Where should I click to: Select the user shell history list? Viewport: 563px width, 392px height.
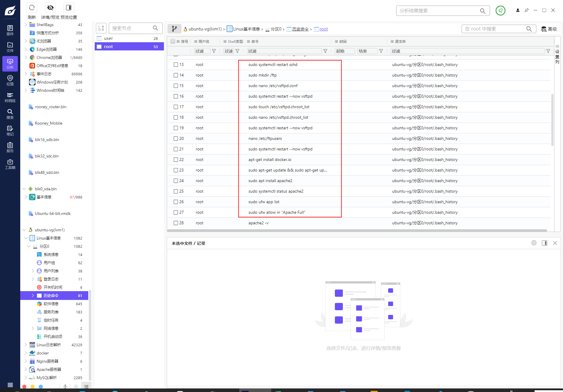tap(129, 38)
